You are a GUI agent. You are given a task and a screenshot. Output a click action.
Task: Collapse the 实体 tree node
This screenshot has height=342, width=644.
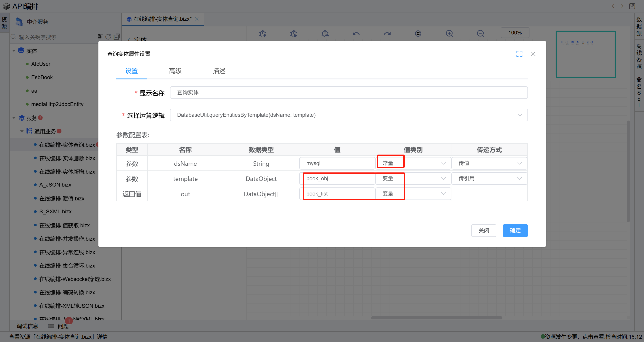click(x=14, y=51)
